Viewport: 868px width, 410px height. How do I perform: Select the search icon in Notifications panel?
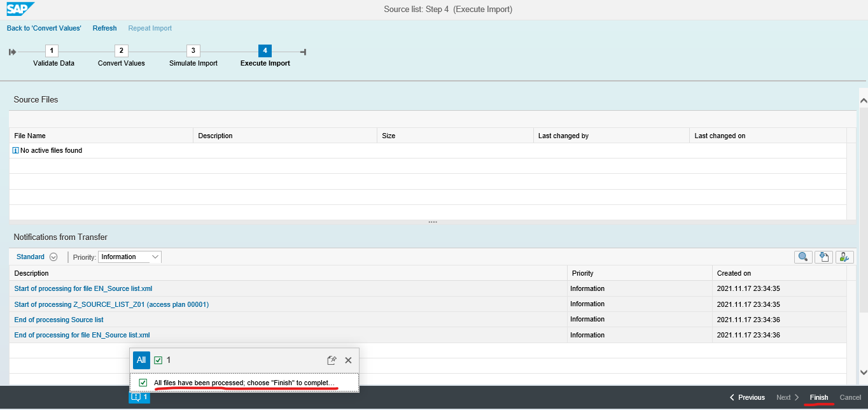[802, 257]
